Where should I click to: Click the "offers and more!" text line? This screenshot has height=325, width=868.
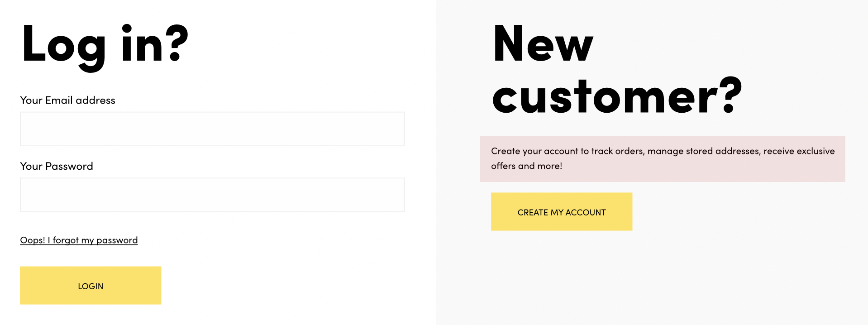point(526,166)
